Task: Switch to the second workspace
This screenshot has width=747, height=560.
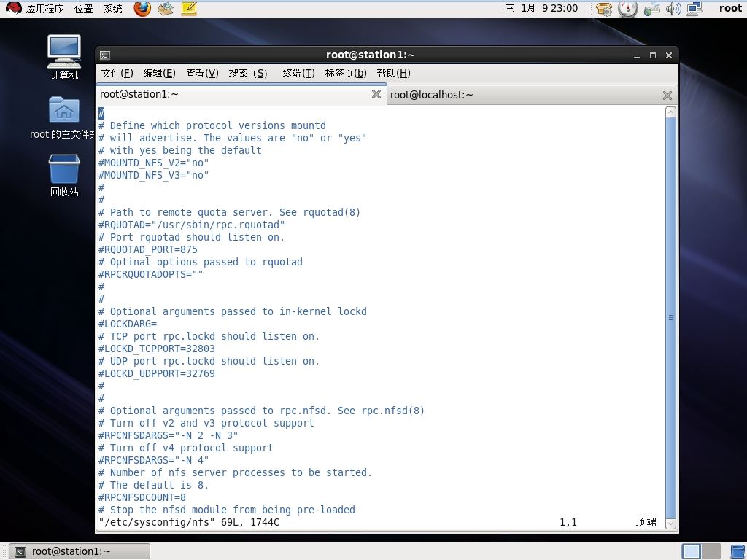Action: pyautogui.click(x=711, y=551)
